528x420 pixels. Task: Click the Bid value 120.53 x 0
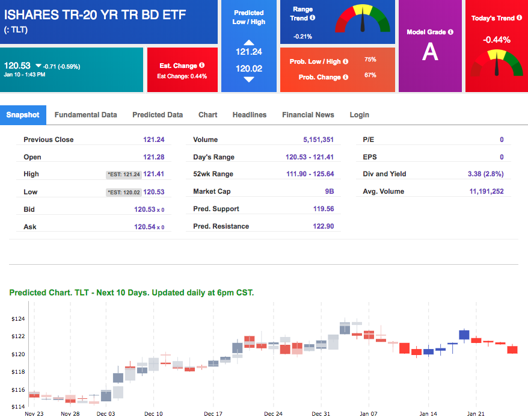pyautogui.click(x=149, y=209)
